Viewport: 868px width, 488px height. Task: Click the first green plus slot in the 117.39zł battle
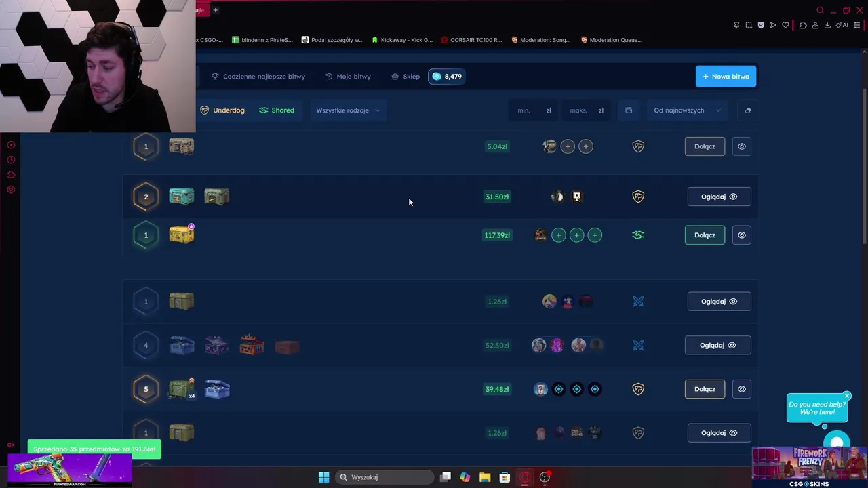point(558,235)
